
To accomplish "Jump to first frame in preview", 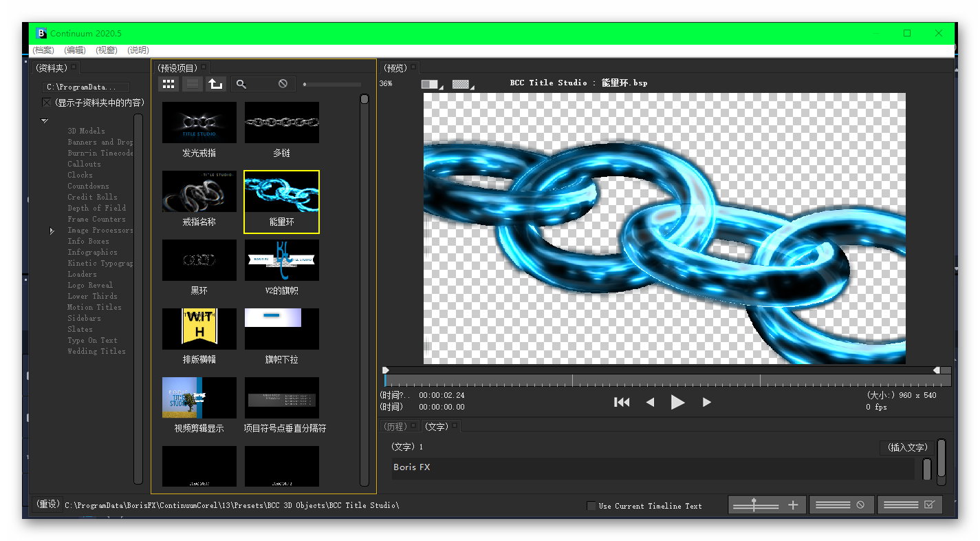I will pos(622,402).
